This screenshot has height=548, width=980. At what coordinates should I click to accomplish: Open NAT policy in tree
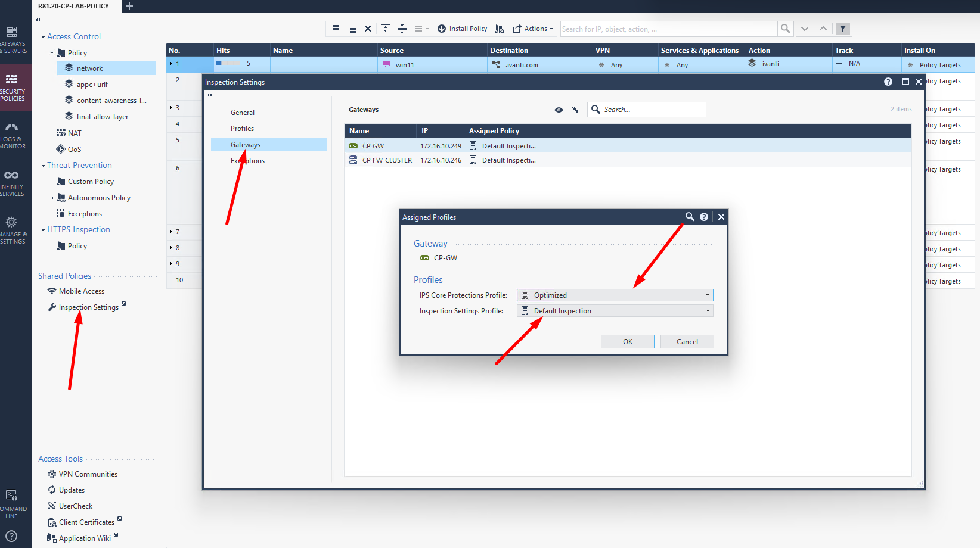[75, 133]
